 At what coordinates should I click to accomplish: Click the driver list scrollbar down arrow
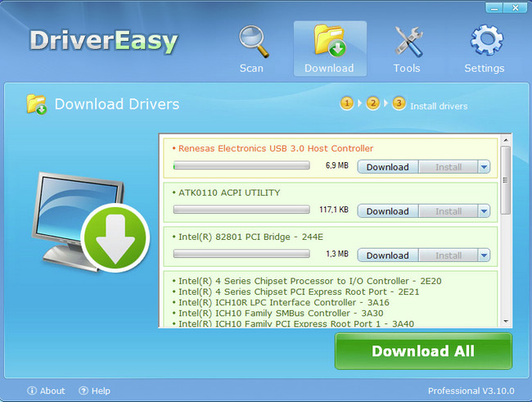506,321
